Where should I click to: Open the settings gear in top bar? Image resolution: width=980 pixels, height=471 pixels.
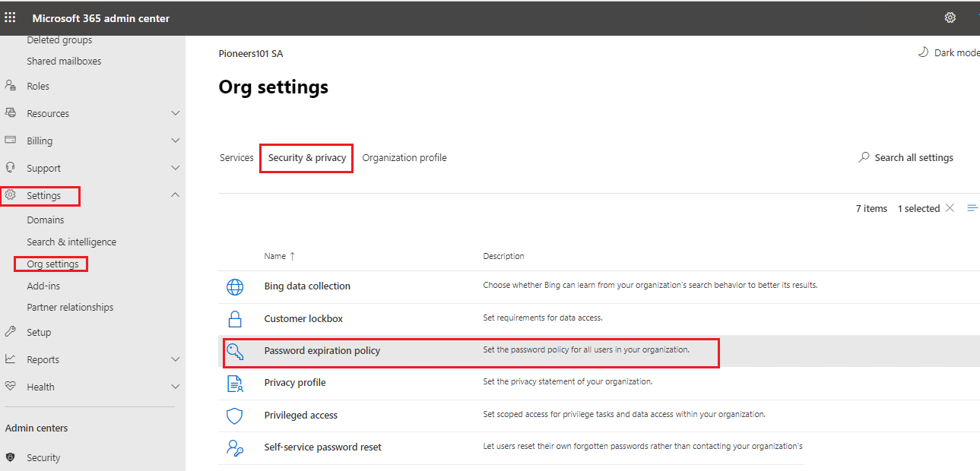[x=950, y=17]
